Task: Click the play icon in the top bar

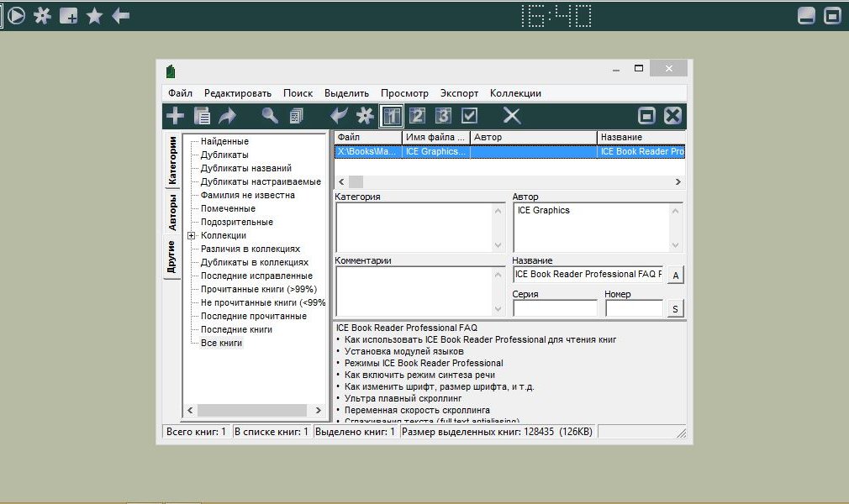Action: [16, 16]
